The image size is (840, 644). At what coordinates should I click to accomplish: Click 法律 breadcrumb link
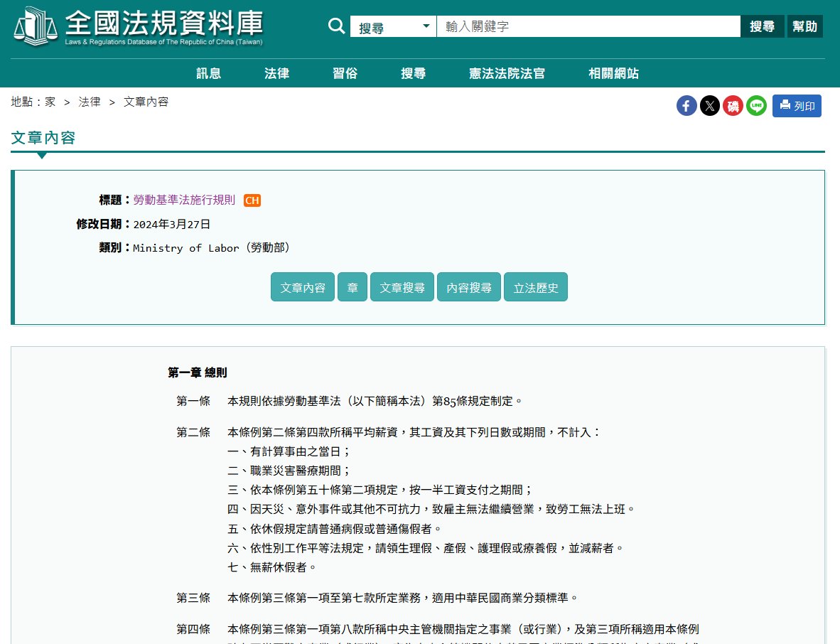tap(90, 102)
